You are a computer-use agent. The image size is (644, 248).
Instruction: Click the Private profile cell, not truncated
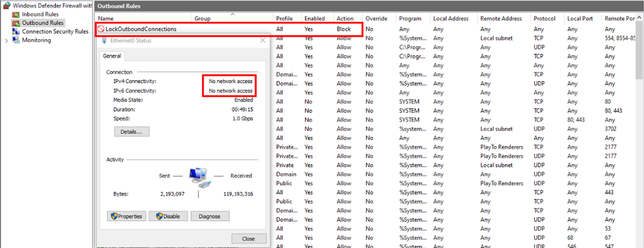click(285, 165)
